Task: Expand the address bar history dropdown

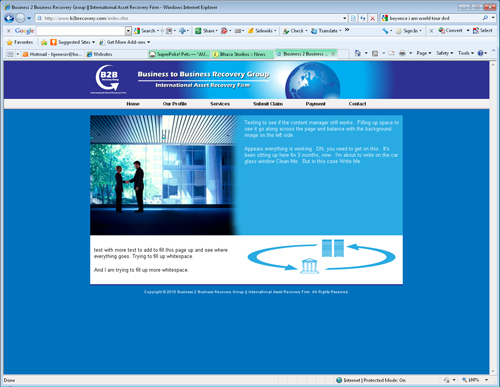Action: click(345, 18)
